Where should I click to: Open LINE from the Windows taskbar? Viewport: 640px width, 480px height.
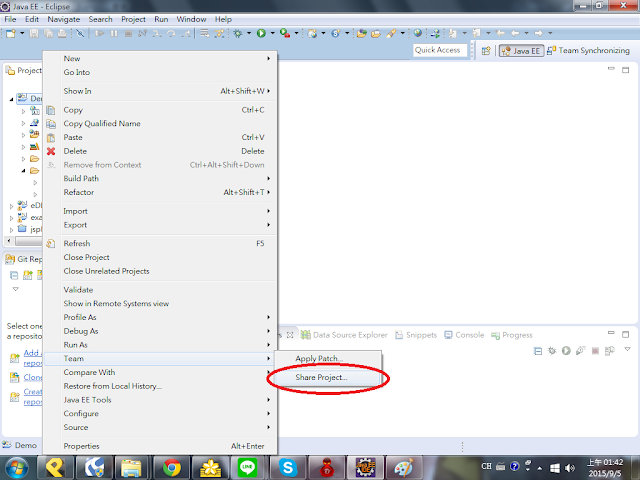click(248, 468)
